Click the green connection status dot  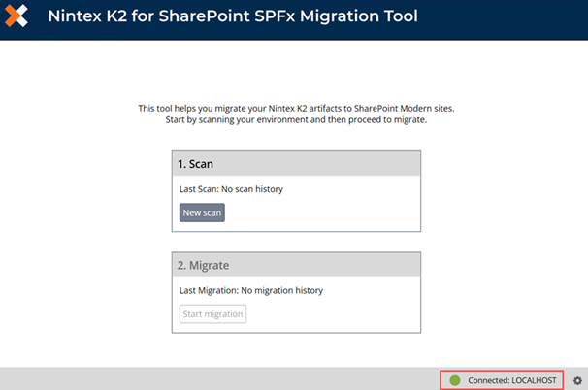pyautogui.click(x=455, y=380)
